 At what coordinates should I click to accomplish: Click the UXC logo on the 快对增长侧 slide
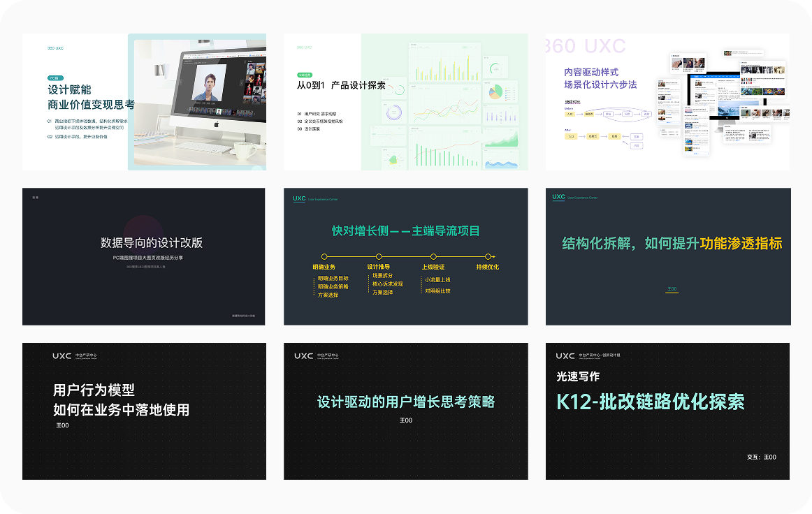click(x=299, y=198)
